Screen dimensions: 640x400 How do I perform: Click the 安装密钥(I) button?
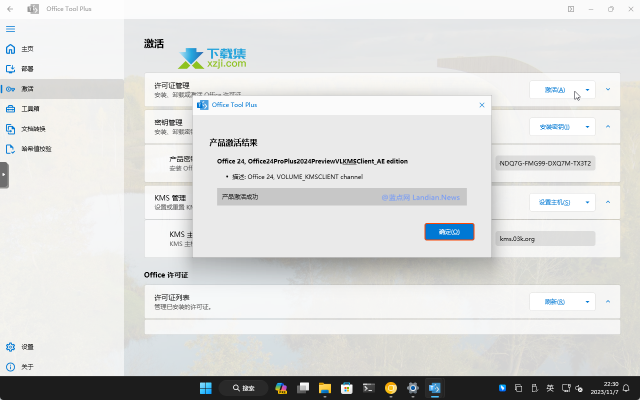click(555, 127)
